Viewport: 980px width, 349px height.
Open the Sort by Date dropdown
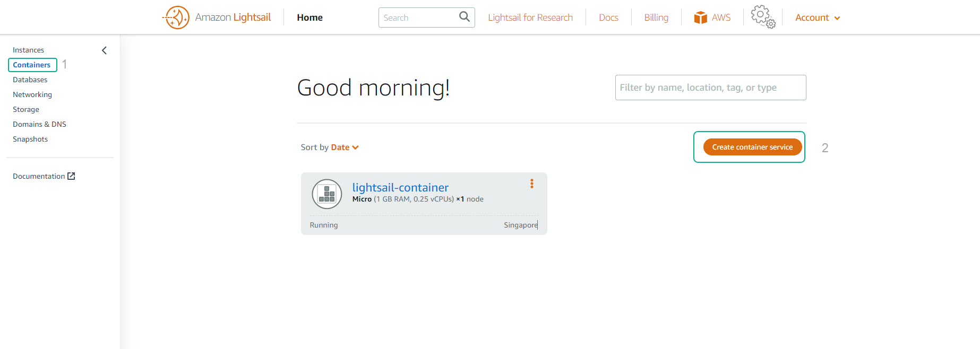(x=345, y=147)
